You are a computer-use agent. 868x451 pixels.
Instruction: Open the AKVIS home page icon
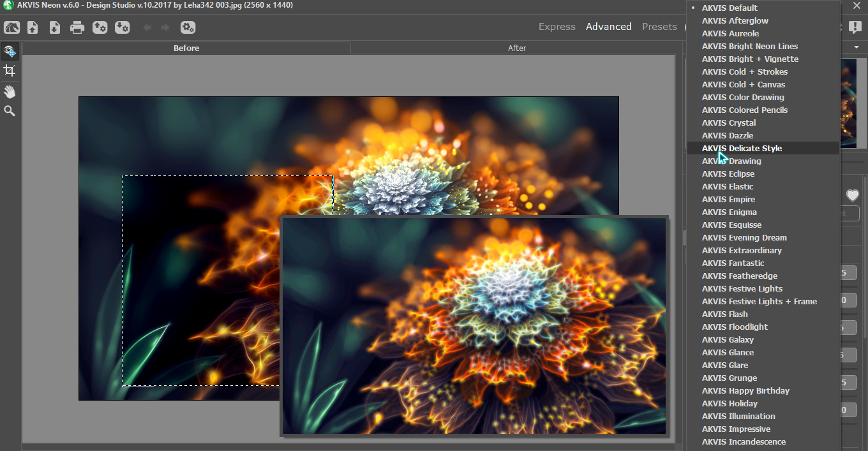point(11,27)
